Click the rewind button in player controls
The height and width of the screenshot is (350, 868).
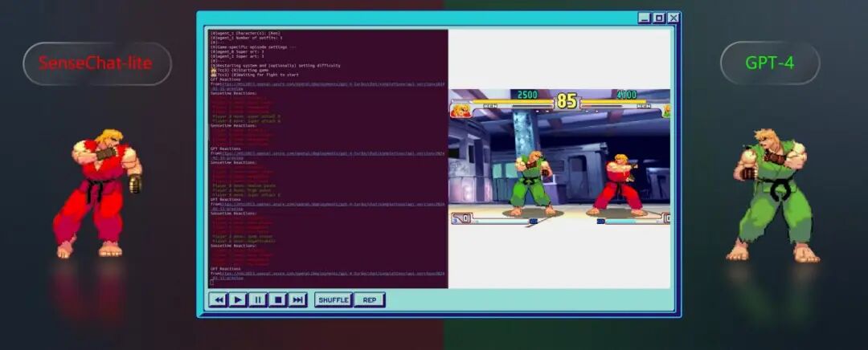pyautogui.click(x=219, y=299)
